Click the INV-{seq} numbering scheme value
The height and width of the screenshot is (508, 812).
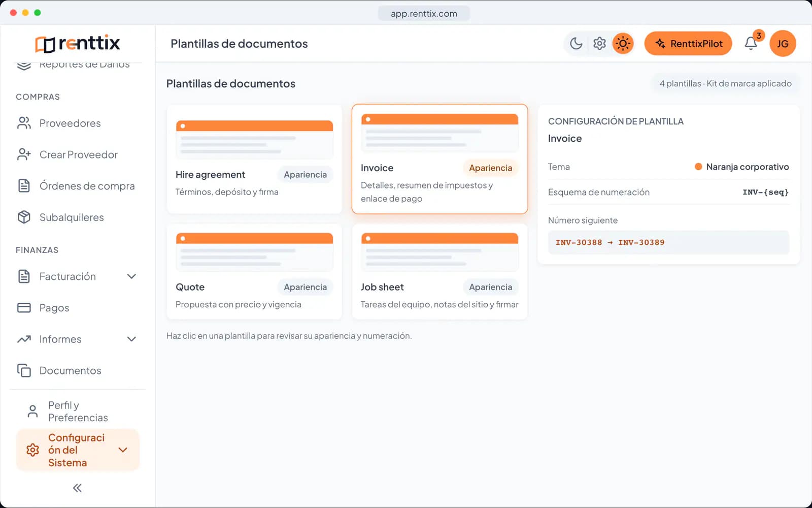[x=765, y=192]
